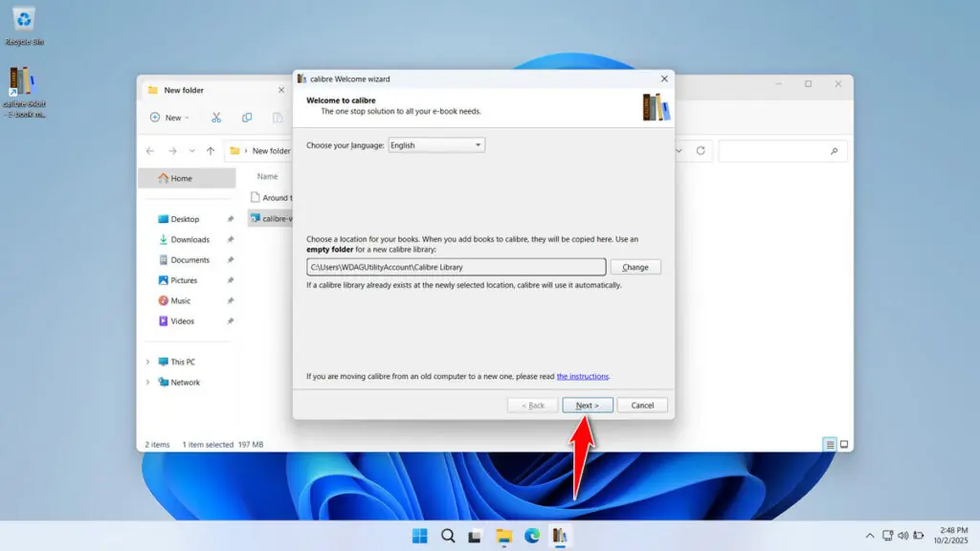This screenshot has width=980, height=551.
Task: Launch Microsoft Edge from the taskbar
Action: click(x=531, y=536)
